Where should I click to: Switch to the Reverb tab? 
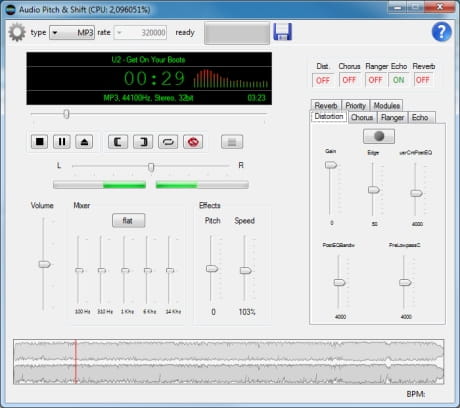tap(326, 106)
